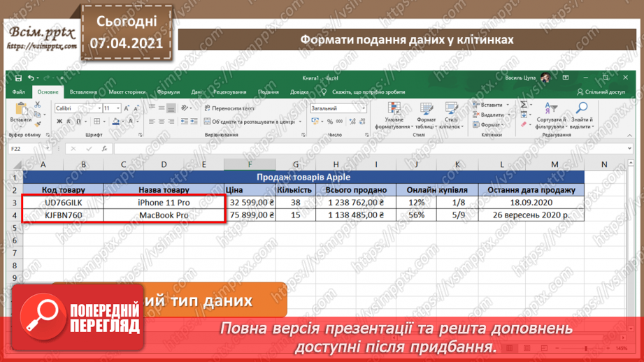Click the Save icon in quick access toolbar

click(18, 78)
